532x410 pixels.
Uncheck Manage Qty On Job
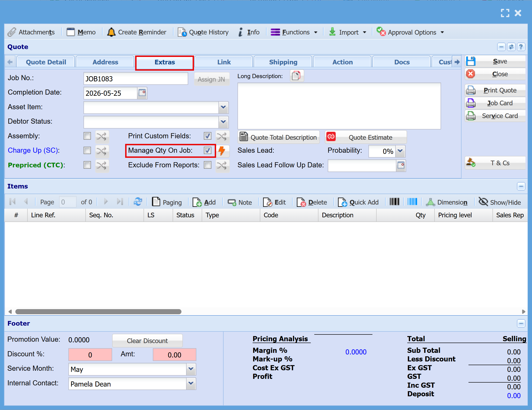click(x=207, y=150)
